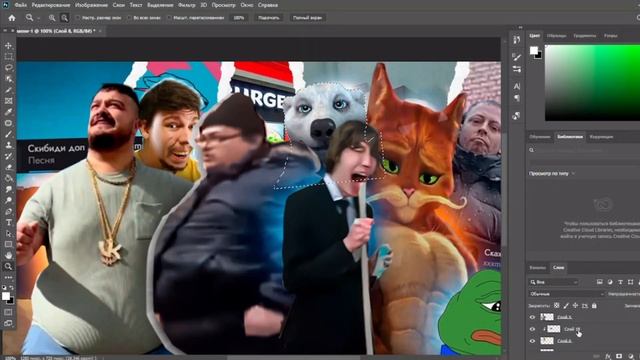
Task: Filter layers by pixel layer icon
Action: tap(600, 282)
